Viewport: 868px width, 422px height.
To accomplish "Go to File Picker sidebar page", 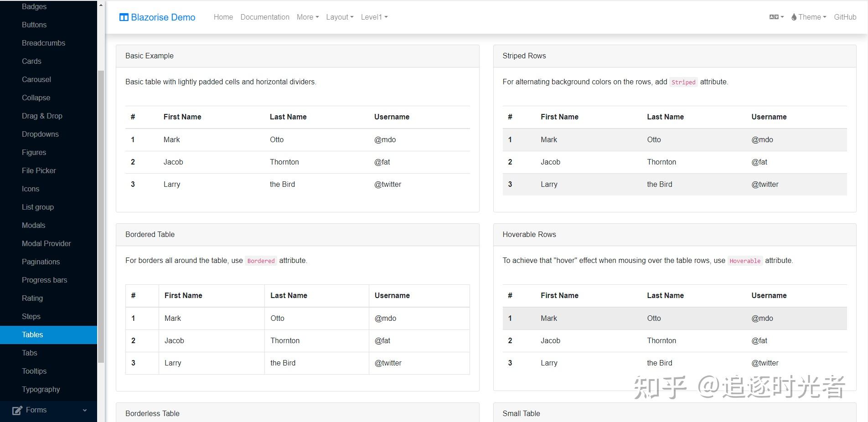I will (x=39, y=170).
